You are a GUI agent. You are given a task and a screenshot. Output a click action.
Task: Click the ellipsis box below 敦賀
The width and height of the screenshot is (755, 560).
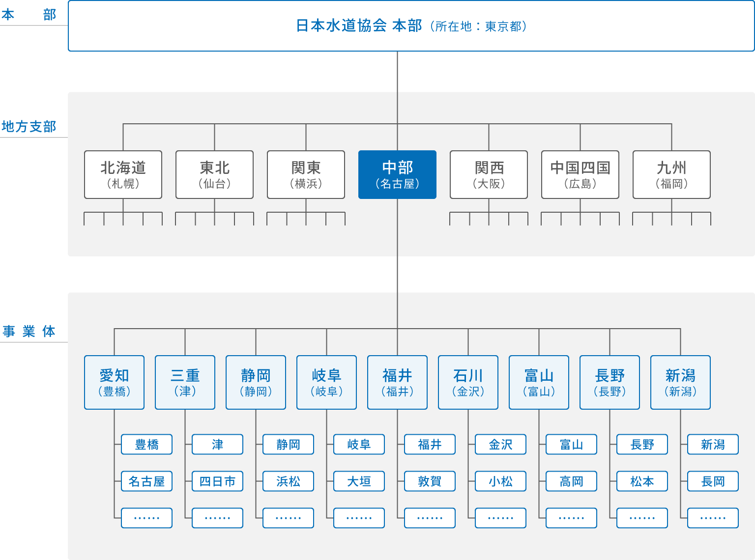click(430, 518)
